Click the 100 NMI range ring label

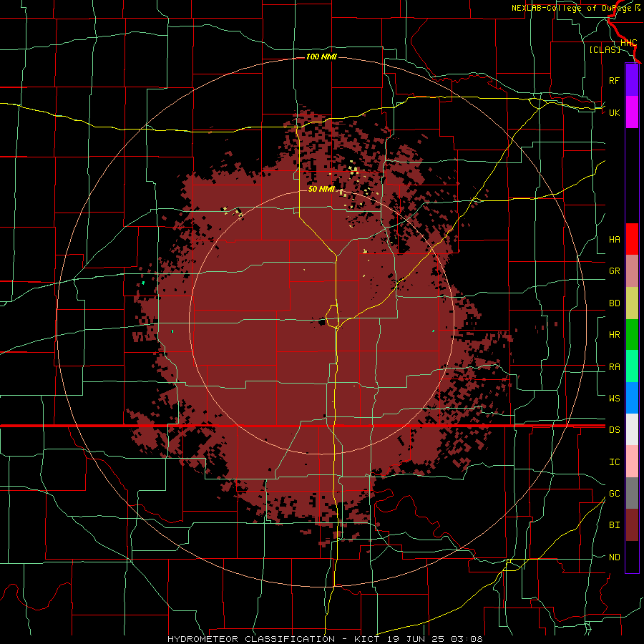(321, 57)
